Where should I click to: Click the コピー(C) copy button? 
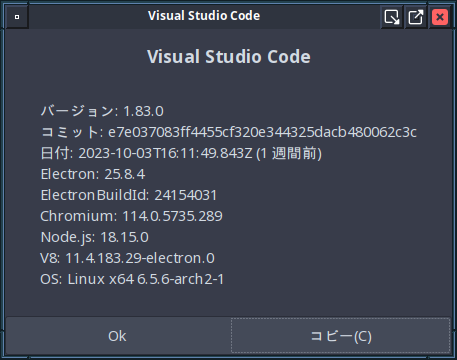tap(341, 336)
